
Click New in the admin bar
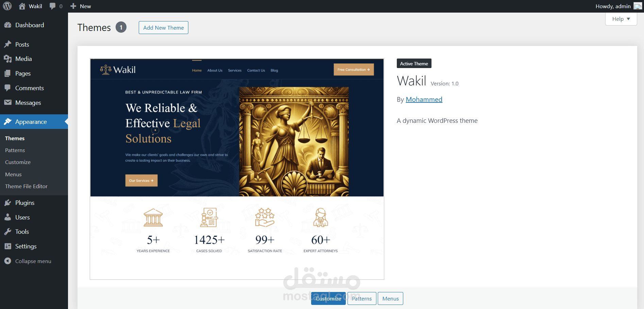click(85, 6)
